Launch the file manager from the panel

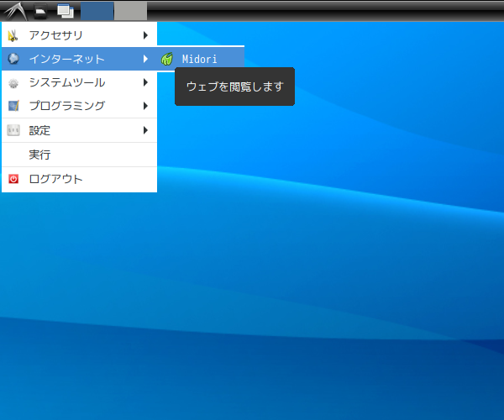click(x=40, y=11)
